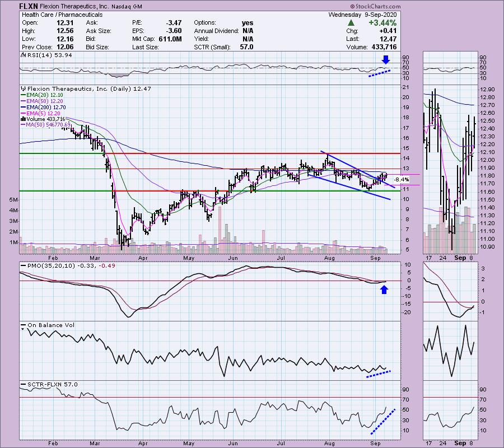Click the StockCharts.com copyright link
The image size is (504, 448).
pyautogui.click(x=375, y=6)
